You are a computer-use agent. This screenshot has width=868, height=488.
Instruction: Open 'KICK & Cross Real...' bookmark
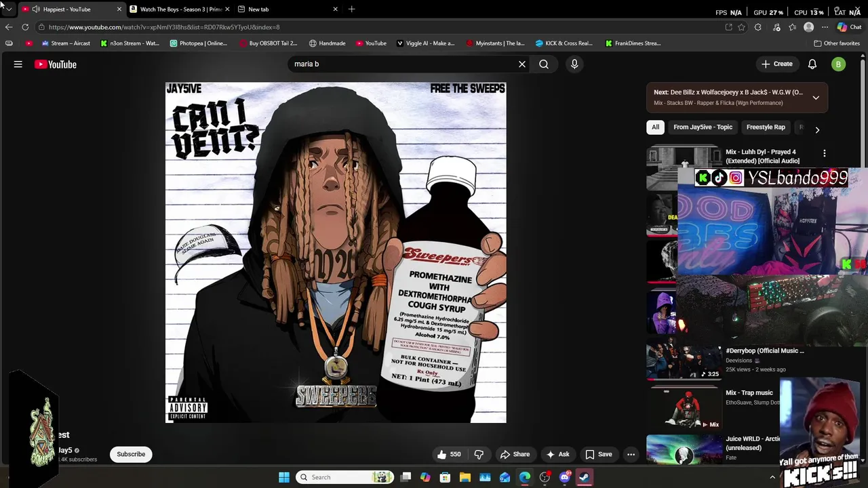point(564,43)
